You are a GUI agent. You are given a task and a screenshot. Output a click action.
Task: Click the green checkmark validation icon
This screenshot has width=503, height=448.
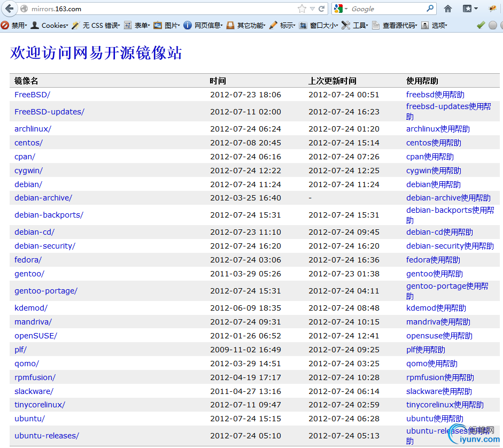[481, 25]
